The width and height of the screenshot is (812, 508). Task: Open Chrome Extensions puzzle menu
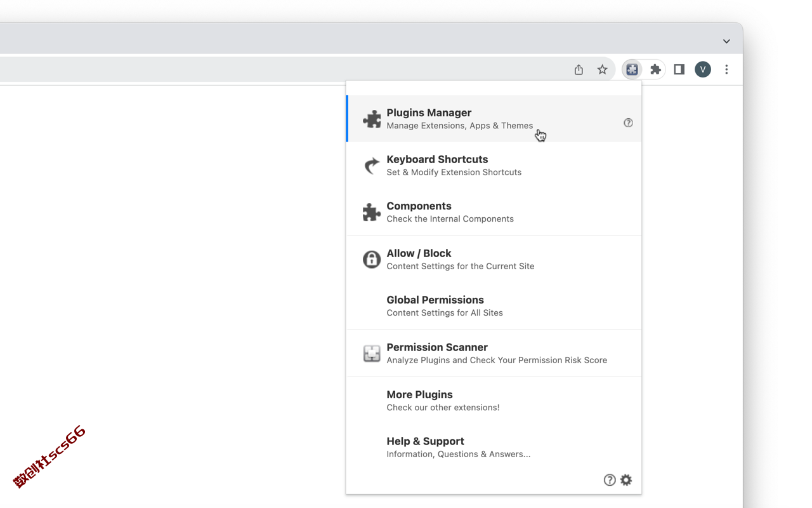click(655, 69)
